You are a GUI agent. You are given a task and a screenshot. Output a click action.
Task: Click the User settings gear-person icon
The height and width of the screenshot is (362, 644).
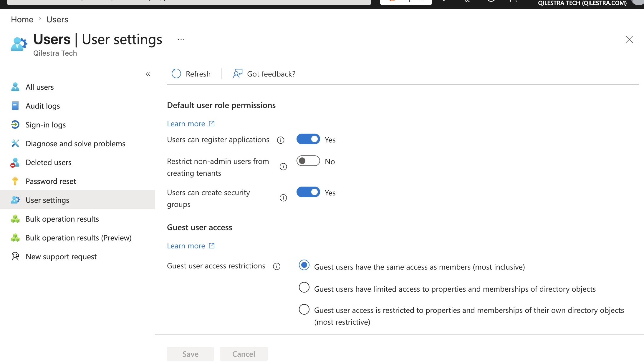click(x=15, y=200)
